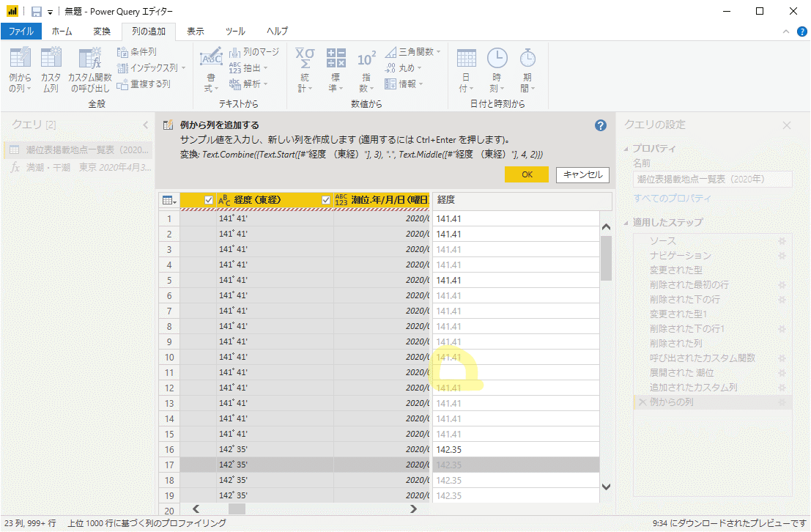
Task: Click the Format (書式) ABC icon
Action: click(x=211, y=58)
